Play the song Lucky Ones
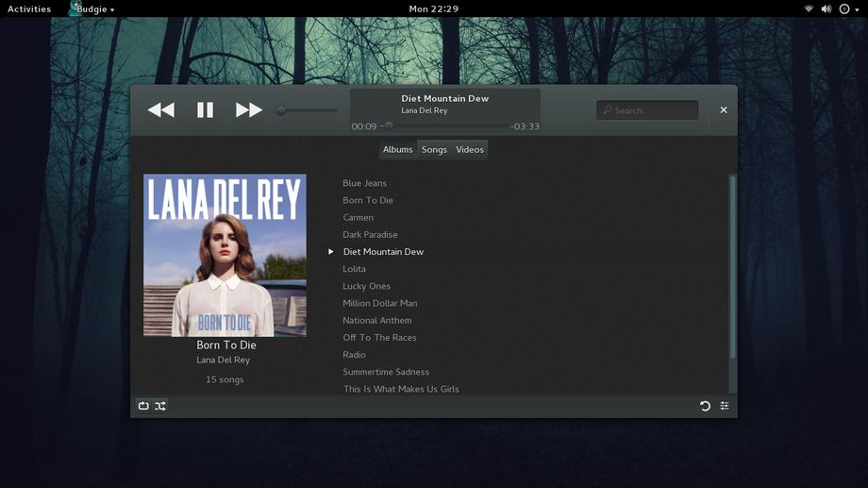Image resolution: width=868 pixels, height=488 pixels. click(x=366, y=286)
